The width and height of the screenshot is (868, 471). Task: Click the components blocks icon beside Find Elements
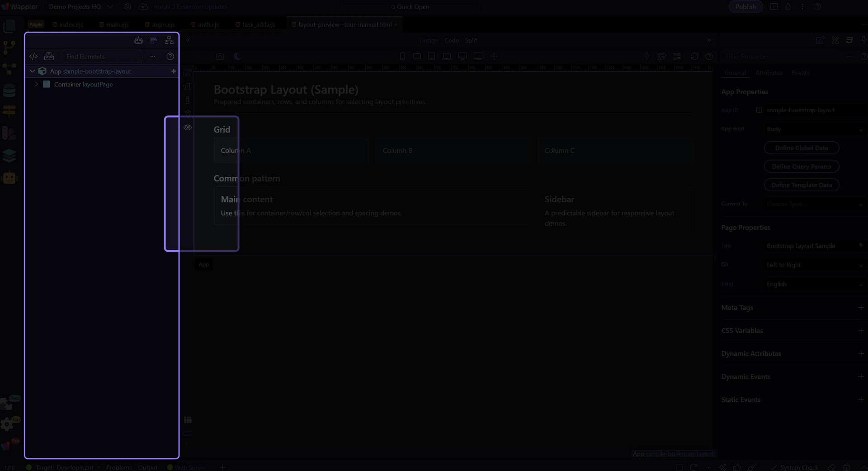point(49,57)
